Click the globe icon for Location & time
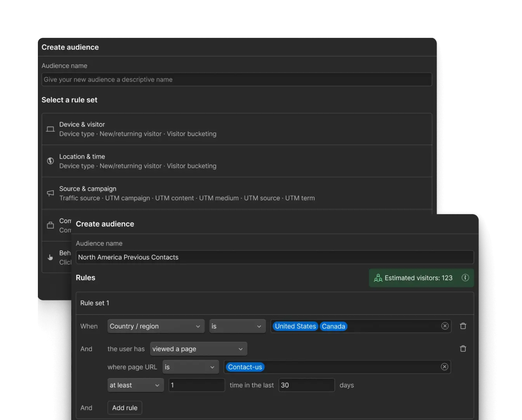 50,161
